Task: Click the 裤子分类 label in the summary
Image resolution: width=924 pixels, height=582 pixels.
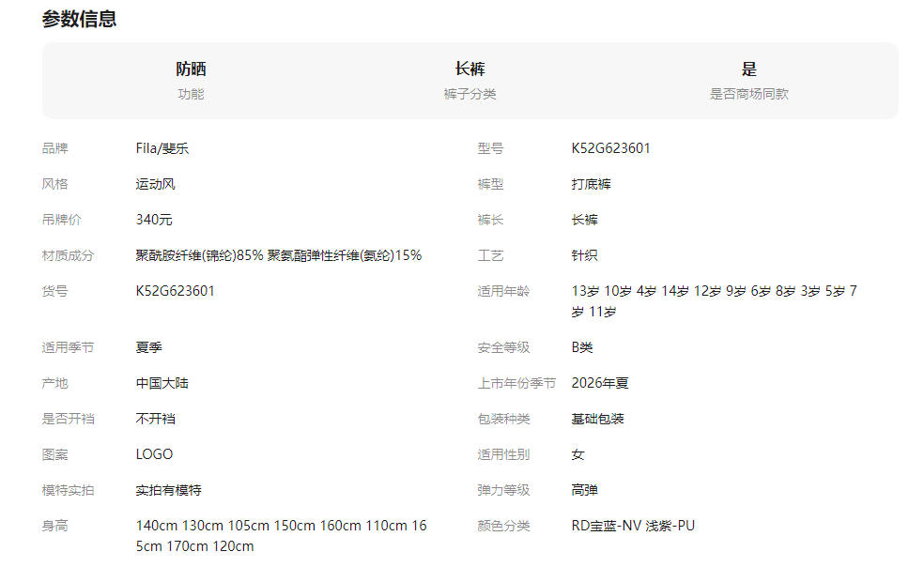Action: 470,94
